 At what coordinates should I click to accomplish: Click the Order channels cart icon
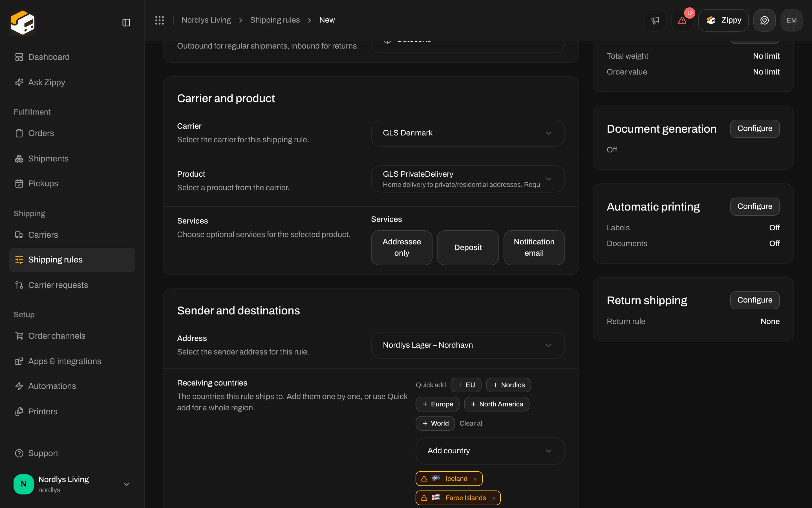click(19, 336)
